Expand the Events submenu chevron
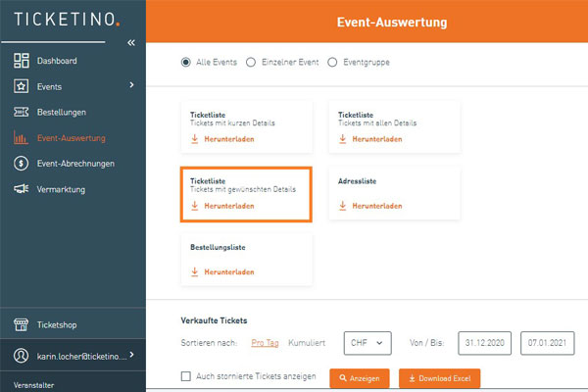 (x=131, y=86)
